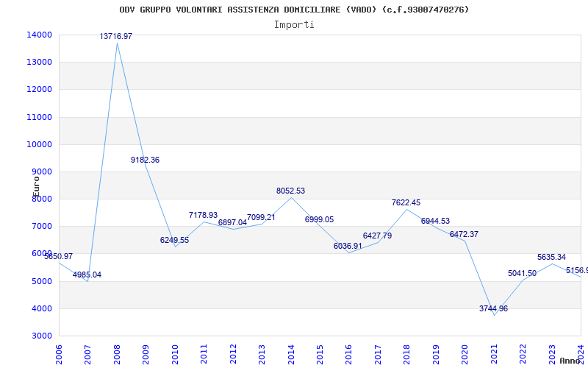Select the 2008 x-axis year label
Viewport: 588px width, 368px height.
[117, 355]
